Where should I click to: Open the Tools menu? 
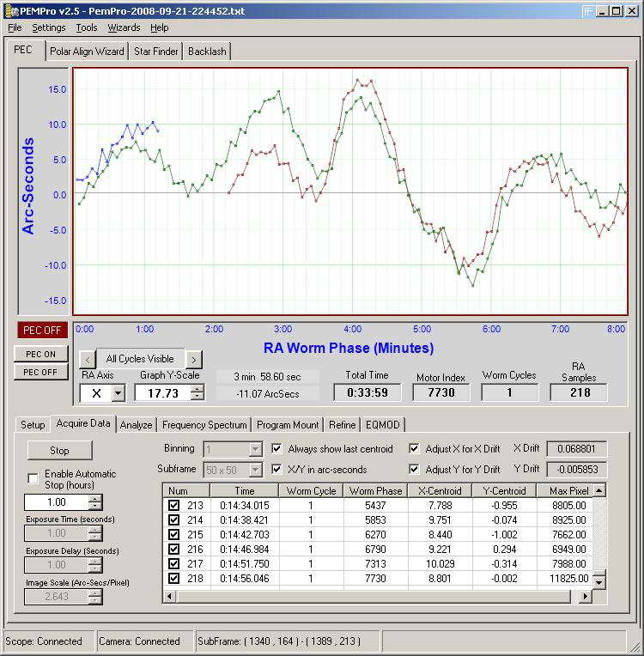pyautogui.click(x=86, y=27)
